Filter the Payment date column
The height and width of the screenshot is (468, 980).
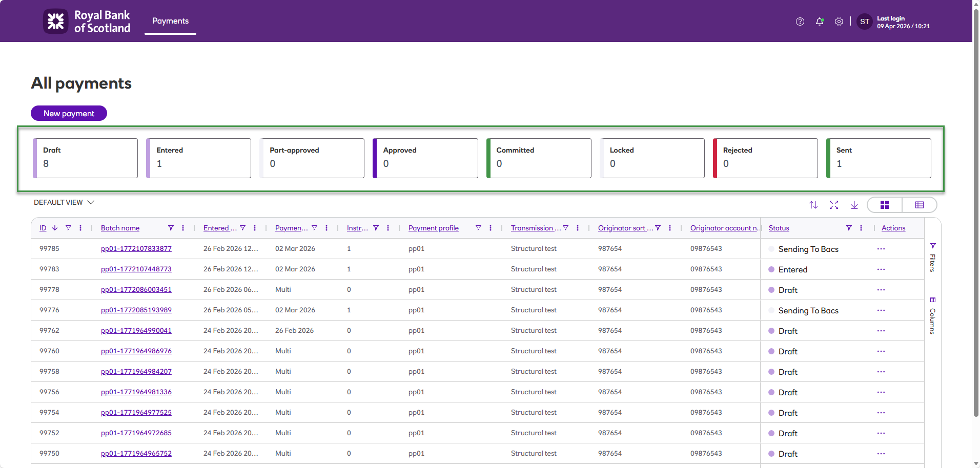pos(314,228)
